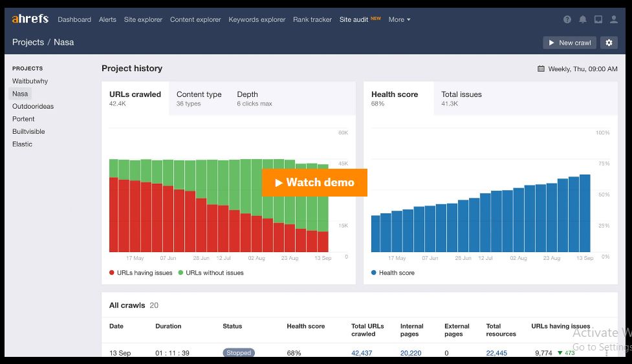Click the External pages column header
This screenshot has height=364, width=632.
point(457,330)
